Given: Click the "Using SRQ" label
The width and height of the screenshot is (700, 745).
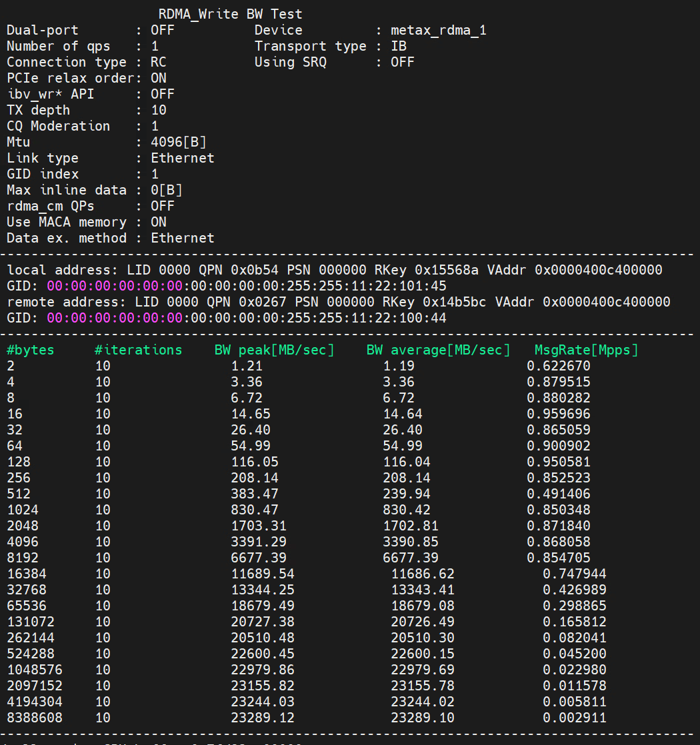Looking at the screenshot, I should (291, 62).
